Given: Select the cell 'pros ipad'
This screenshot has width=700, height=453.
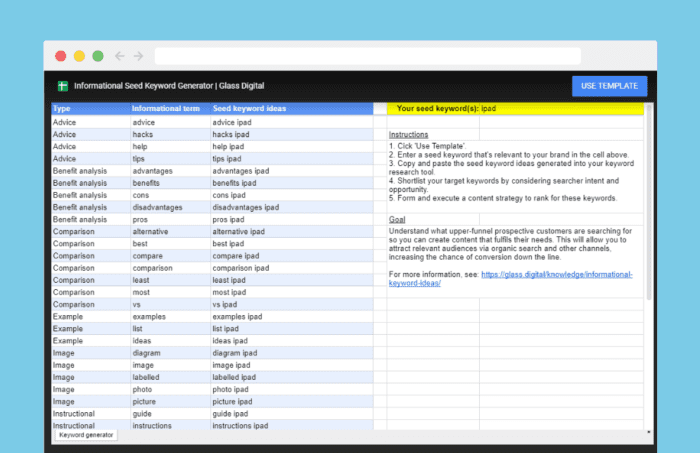Looking at the screenshot, I should point(292,219).
